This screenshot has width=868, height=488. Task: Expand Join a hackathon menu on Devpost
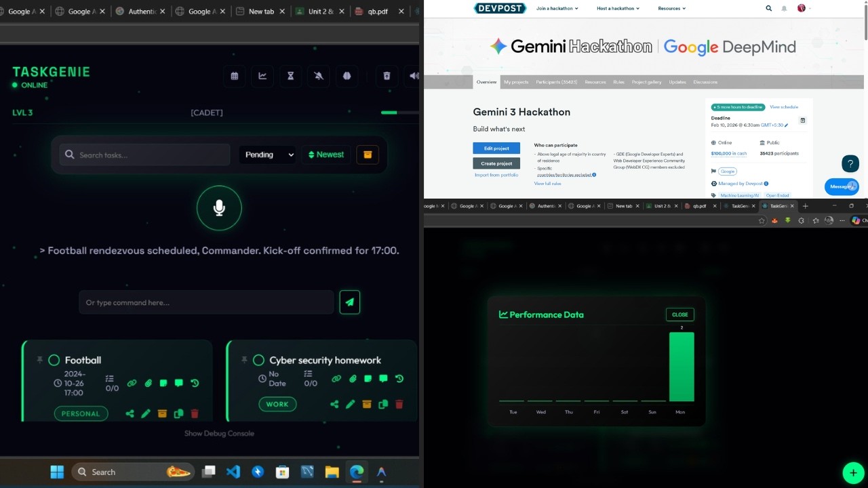coord(557,8)
